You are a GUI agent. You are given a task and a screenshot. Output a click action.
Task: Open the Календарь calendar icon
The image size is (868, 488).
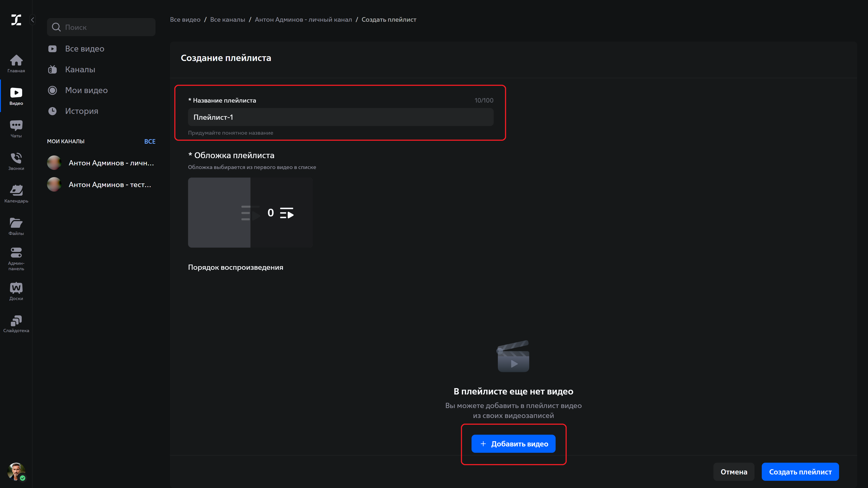click(x=16, y=194)
